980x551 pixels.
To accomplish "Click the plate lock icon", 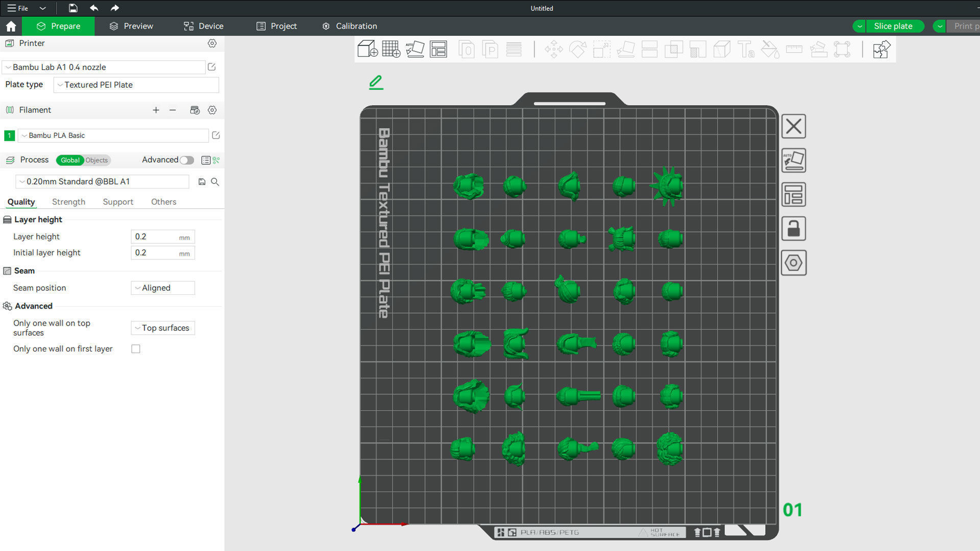I will 793,229.
